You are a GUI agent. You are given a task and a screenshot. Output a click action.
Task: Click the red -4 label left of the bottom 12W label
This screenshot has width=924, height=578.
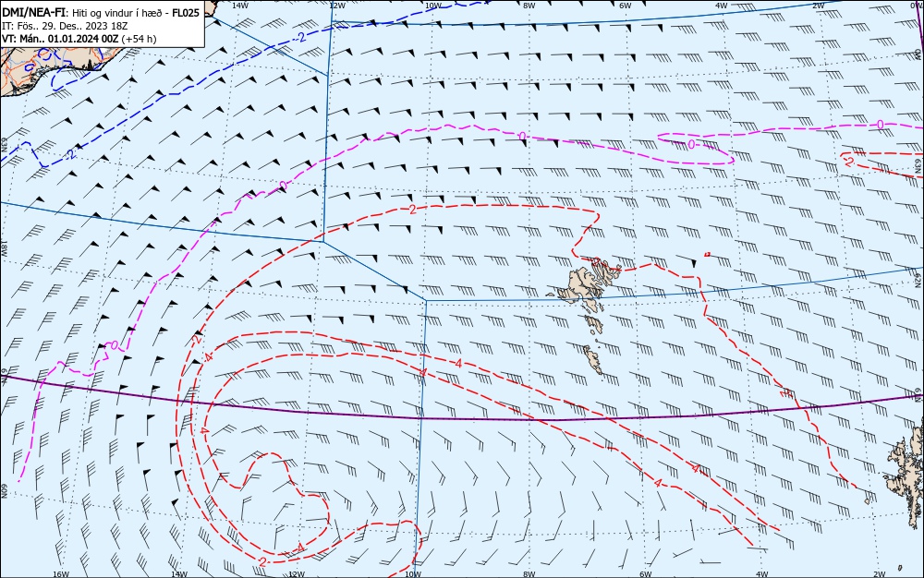point(299,548)
